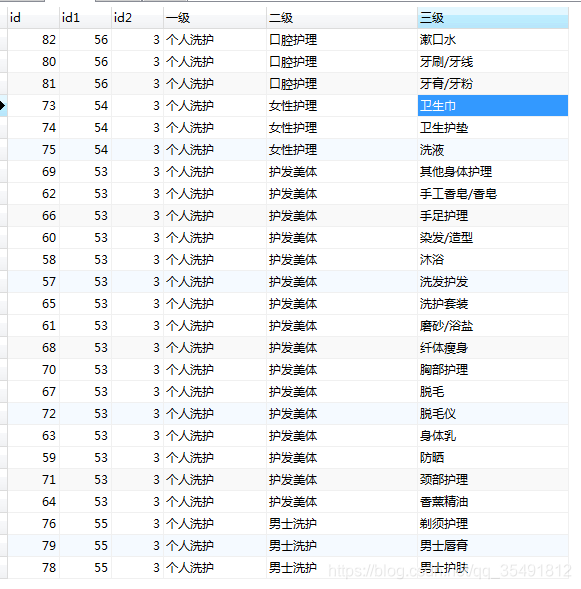The image size is (581, 589).
Task: Click the id cell 70
Action: [x=33, y=370]
